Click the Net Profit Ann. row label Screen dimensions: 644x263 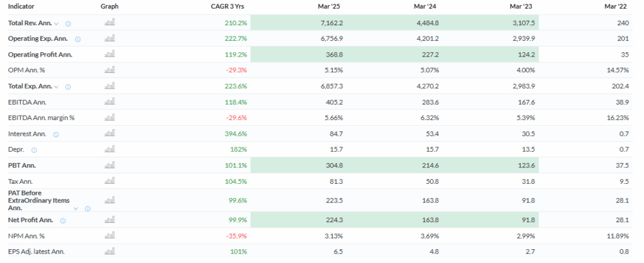(30, 220)
